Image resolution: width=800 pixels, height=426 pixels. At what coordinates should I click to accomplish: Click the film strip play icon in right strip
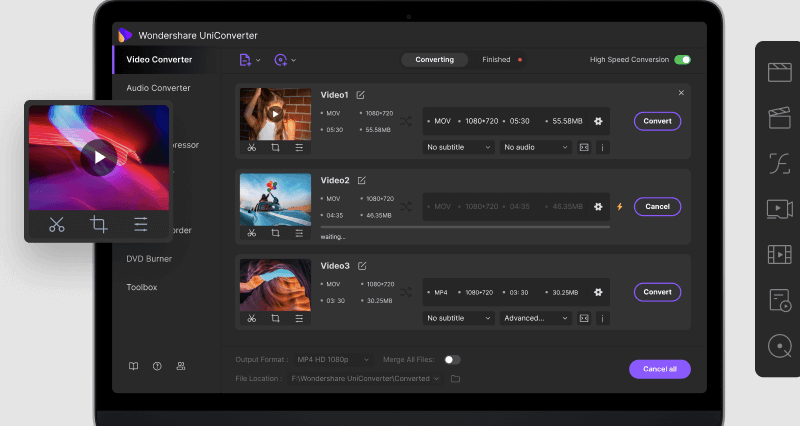780,254
